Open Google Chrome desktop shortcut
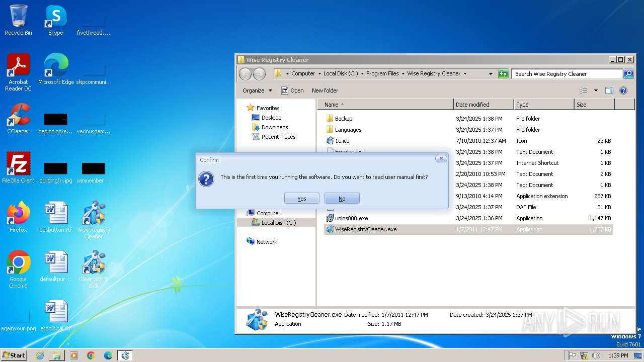The image size is (644, 362). (18, 269)
